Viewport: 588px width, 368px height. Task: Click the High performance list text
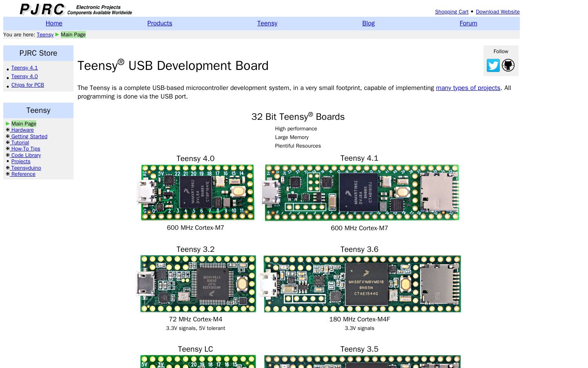point(296,129)
